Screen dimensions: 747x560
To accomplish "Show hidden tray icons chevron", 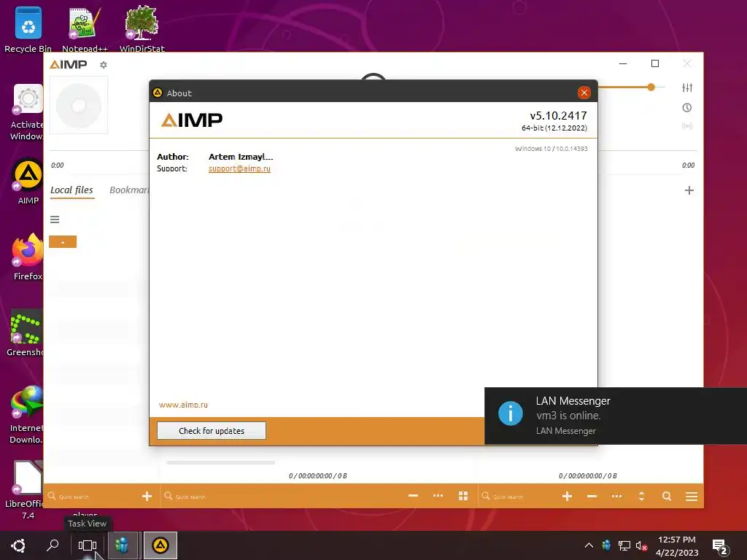I will (589, 545).
